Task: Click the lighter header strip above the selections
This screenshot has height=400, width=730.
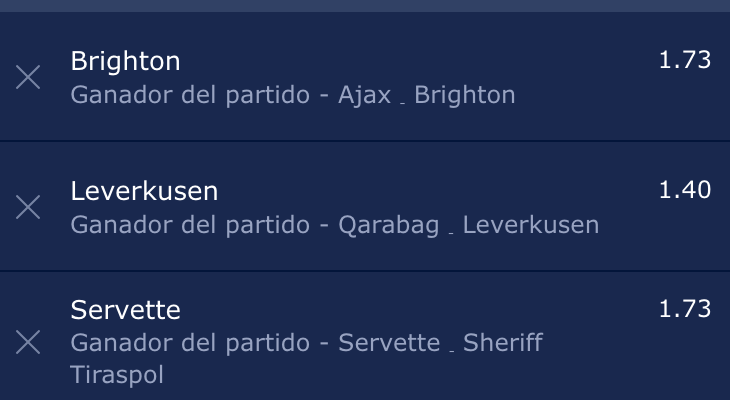Action: (365, 6)
